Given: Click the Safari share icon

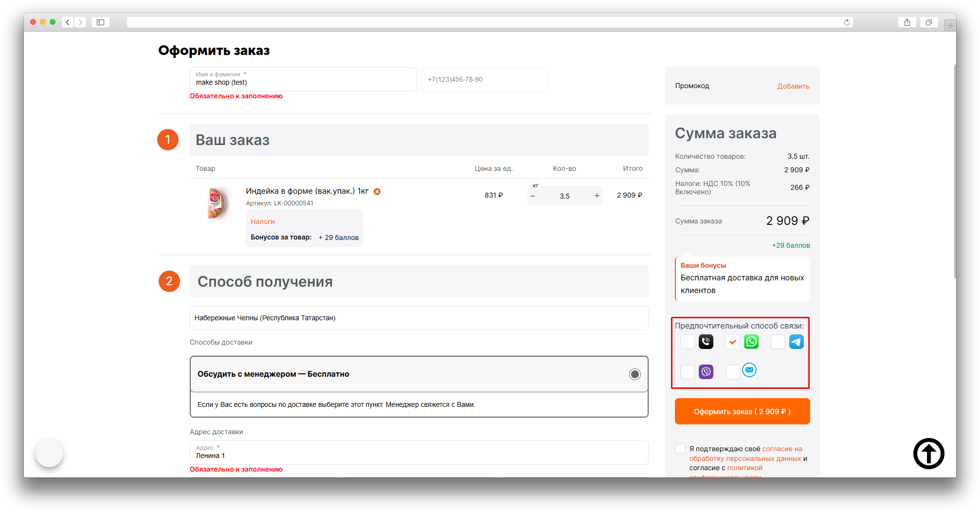Looking at the screenshot, I should click(x=907, y=22).
